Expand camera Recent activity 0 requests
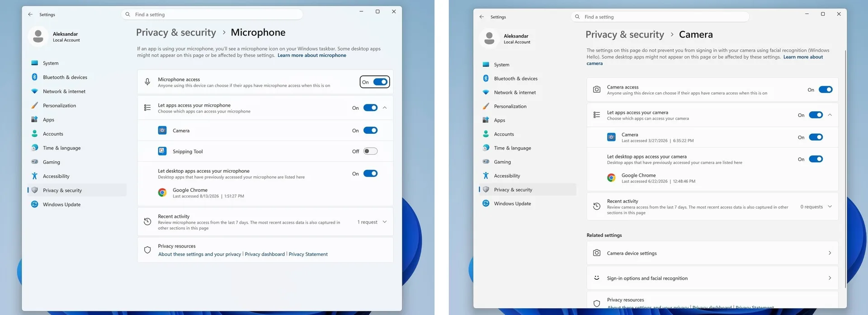This screenshot has width=868, height=315. 830,207
